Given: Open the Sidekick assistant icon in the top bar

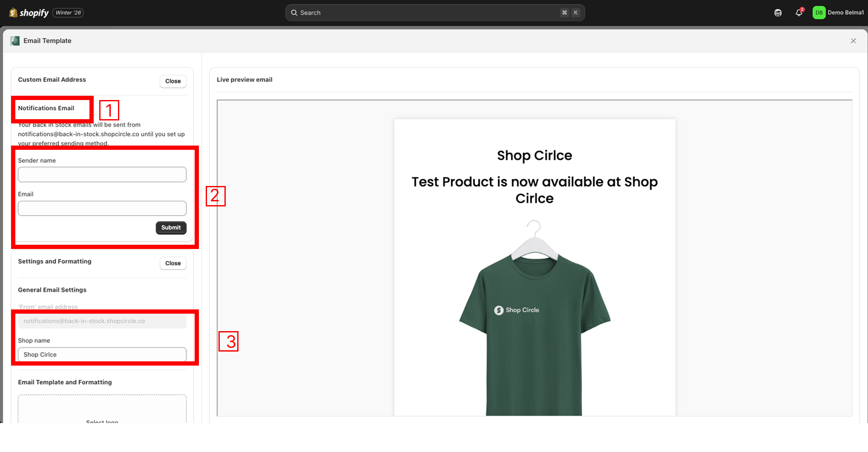Looking at the screenshot, I should coord(778,13).
